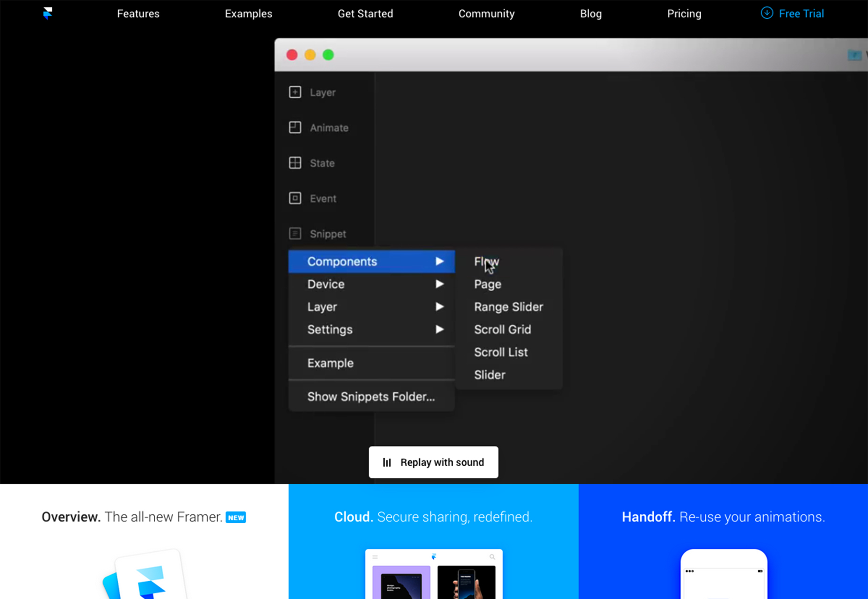Open the Cloud. Secure sharing, redefined card
Viewport: 868px width, 599px height.
point(434,541)
